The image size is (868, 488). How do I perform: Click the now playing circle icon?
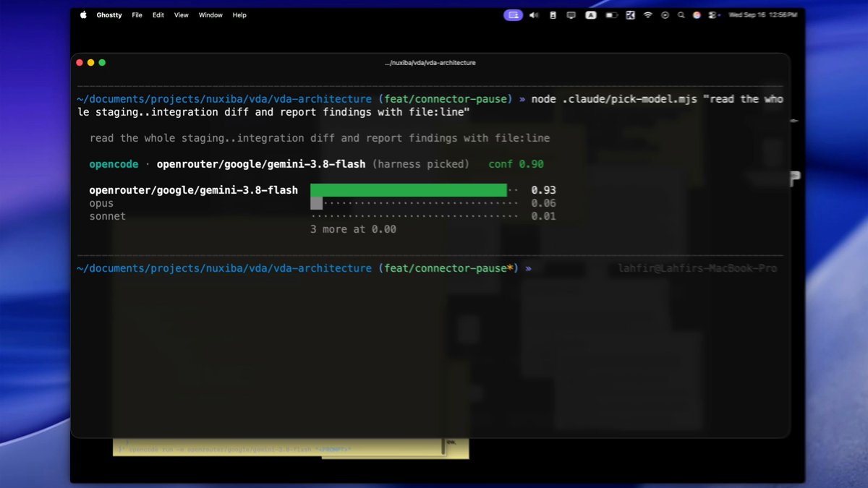pos(665,15)
